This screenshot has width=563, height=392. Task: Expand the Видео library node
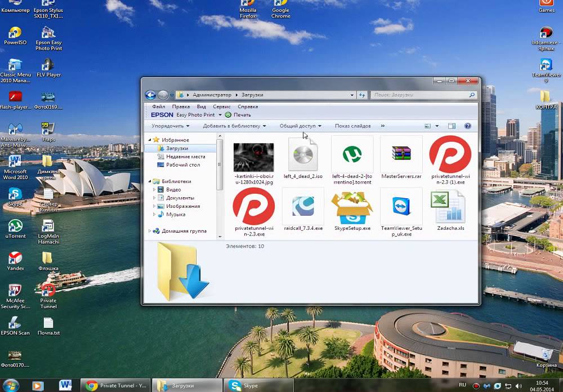point(154,189)
